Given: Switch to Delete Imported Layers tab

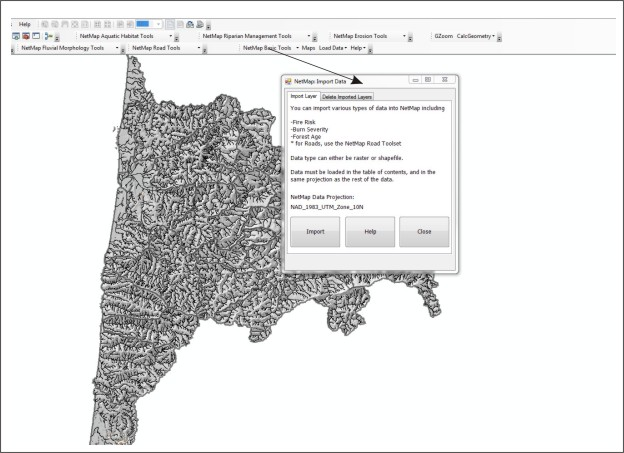Looking at the screenshot, I should point(347,97).
